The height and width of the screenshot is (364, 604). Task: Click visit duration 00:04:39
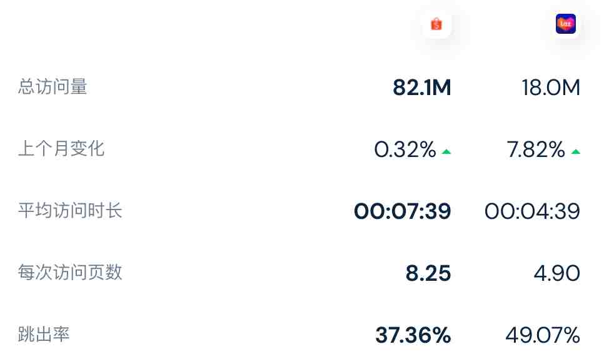click(x=532, y=211)
